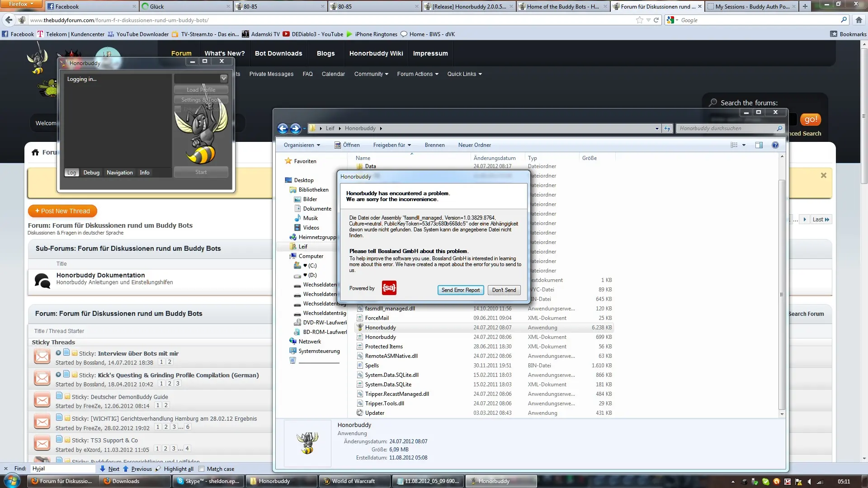The height and width of the screenshot is (488, 868).
Task: Toggle the Explorer preview pane icon
Action: pos(759,145)
